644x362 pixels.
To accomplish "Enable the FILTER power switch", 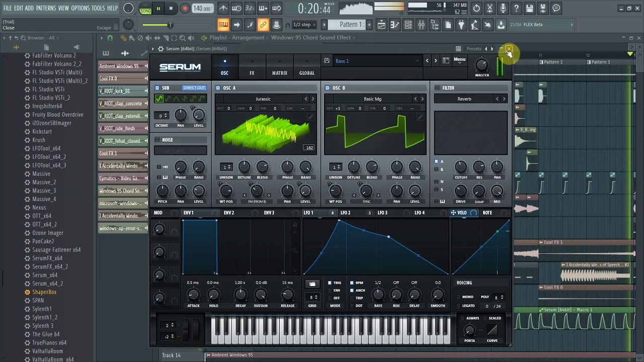I will click(x=437, y=88).
